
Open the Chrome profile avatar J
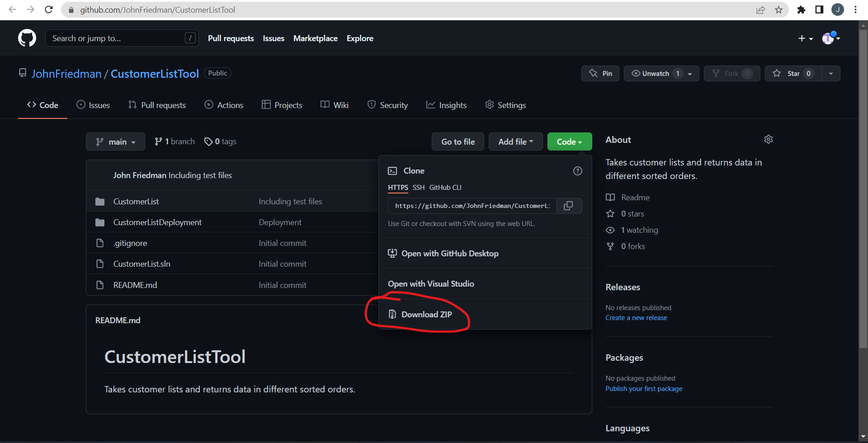[x=837, y=9]
